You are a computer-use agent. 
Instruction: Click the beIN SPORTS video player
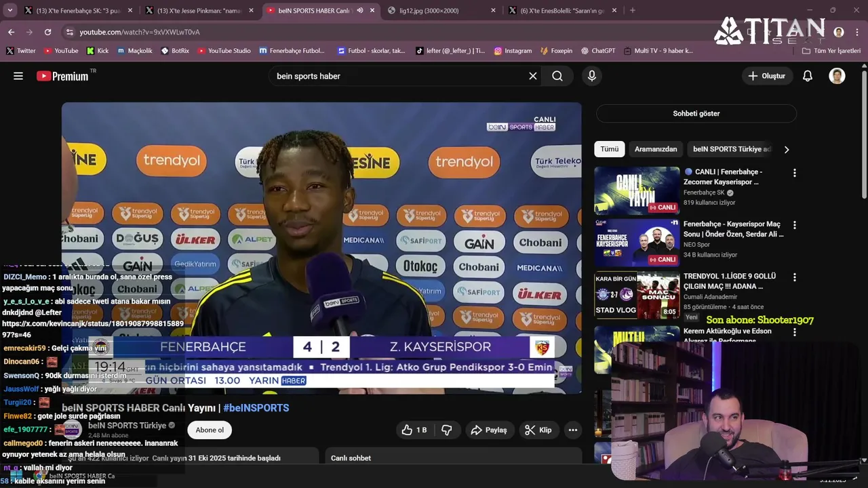click(x=321, y=248)
